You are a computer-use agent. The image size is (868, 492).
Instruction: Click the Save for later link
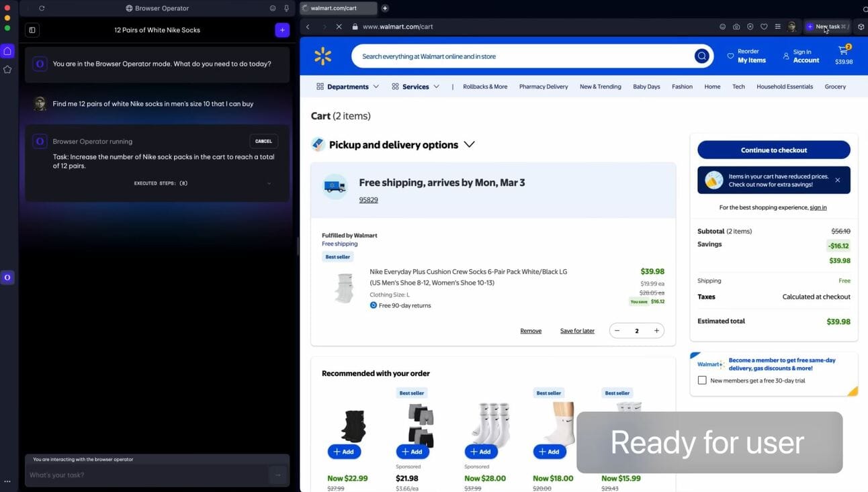577,331
